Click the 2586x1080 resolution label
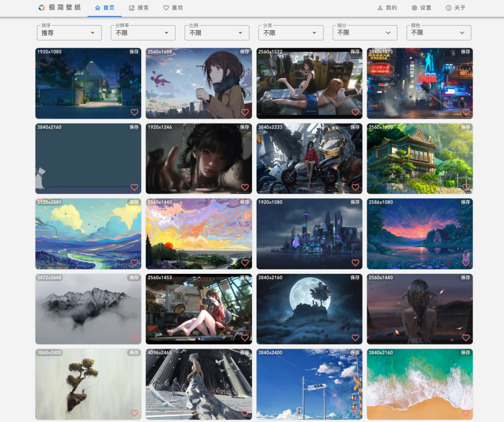The height and width of the screenshot is (422, 504). click(381, 202)
